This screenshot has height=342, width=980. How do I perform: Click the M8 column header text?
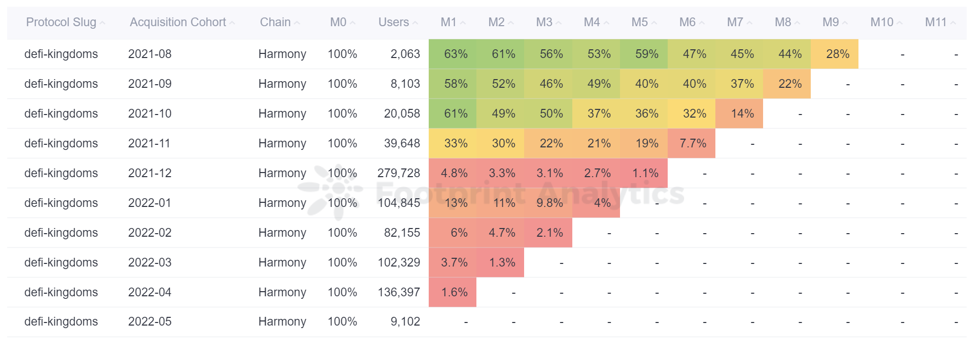[783, 22]
